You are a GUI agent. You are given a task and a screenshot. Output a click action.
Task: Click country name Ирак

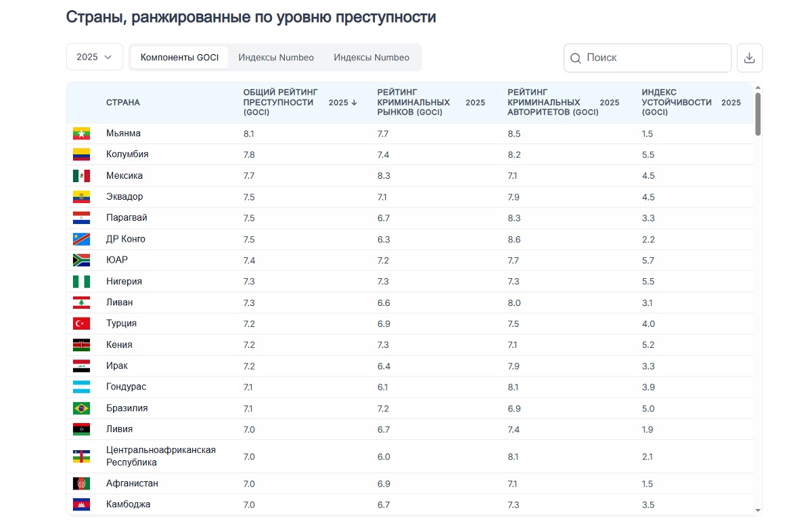click(117, 366)
